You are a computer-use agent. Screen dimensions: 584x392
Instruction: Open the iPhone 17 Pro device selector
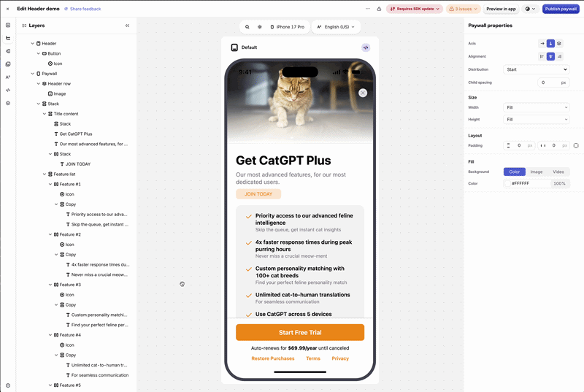point(287,27)
